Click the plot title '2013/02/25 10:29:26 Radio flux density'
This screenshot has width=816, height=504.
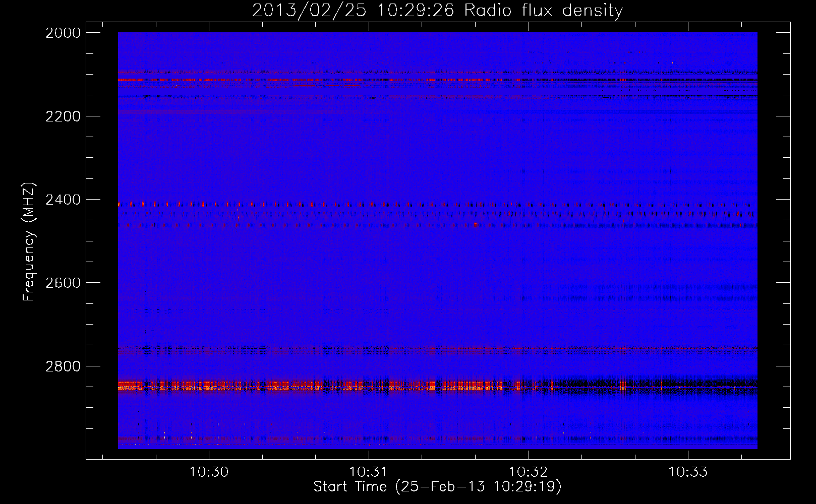437,10
